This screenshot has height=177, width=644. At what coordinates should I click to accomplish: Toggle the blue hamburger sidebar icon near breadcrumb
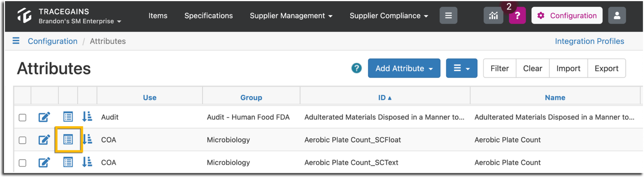[x=16, y=41]
